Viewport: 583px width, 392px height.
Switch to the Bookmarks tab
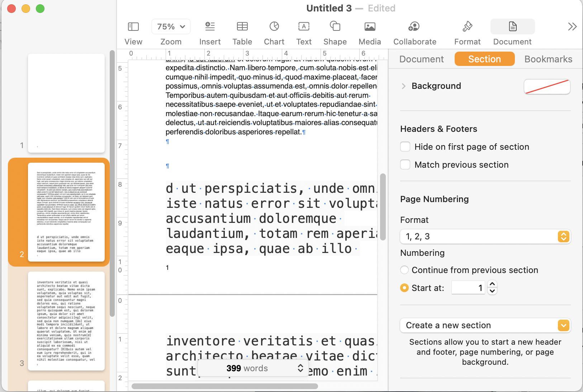548,59
